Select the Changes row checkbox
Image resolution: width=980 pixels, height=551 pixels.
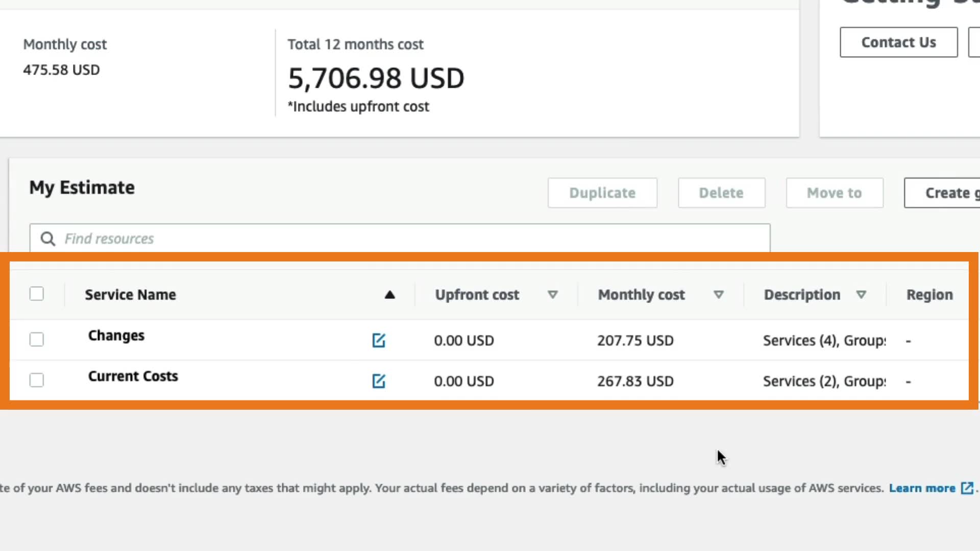[37, 340]
